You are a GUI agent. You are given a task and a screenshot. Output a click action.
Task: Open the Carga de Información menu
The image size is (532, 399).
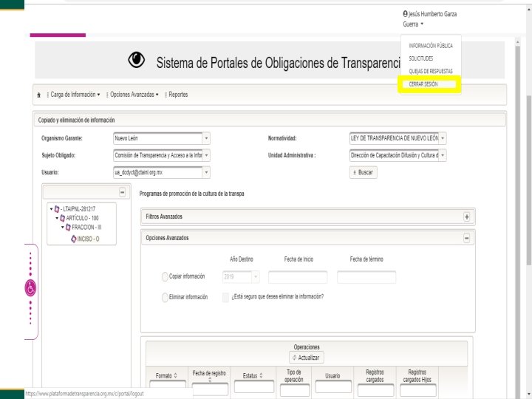point(75,95)
